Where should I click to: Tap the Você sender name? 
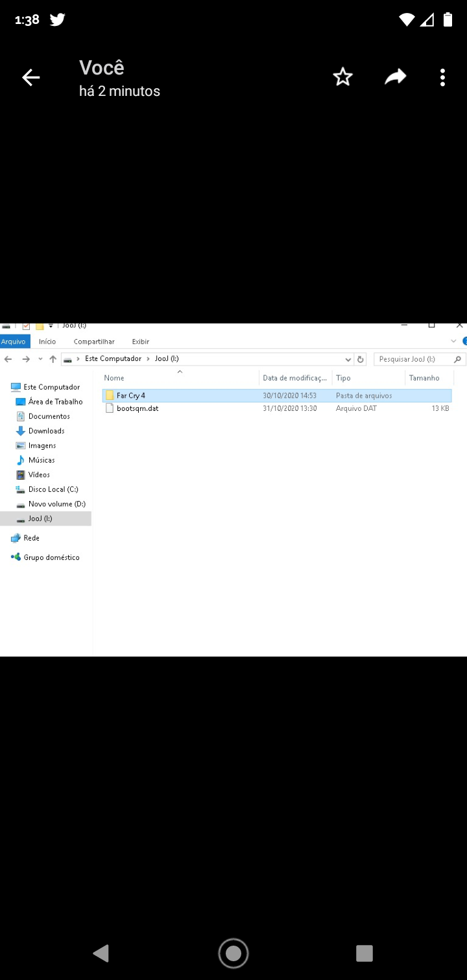point(102,67)
